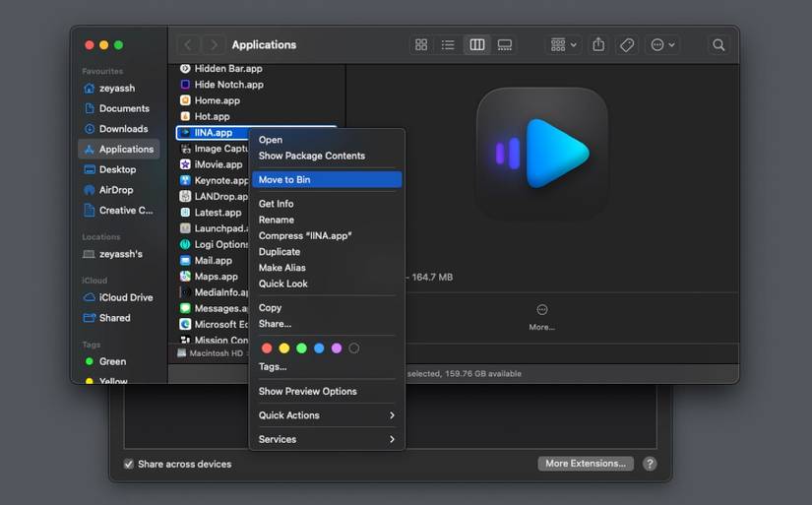The image size is (812, 505).
Task: Apply the yellow tag color
Action: 284,348
